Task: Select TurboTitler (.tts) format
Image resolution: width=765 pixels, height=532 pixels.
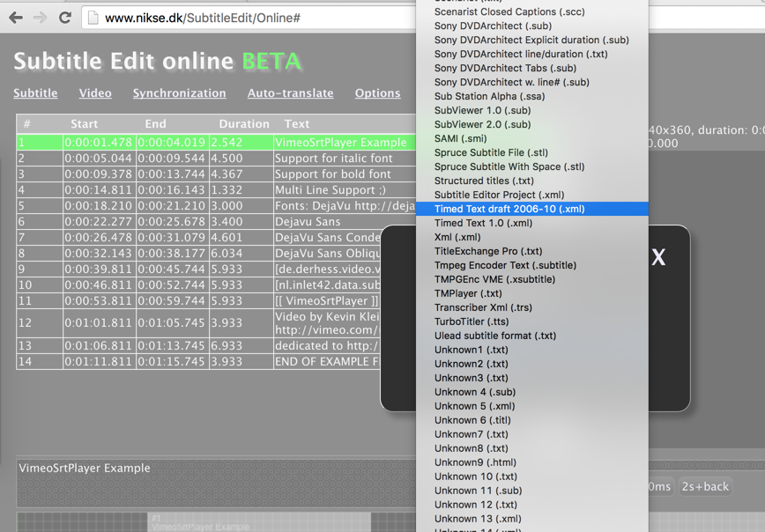Action: pos(532,322)
